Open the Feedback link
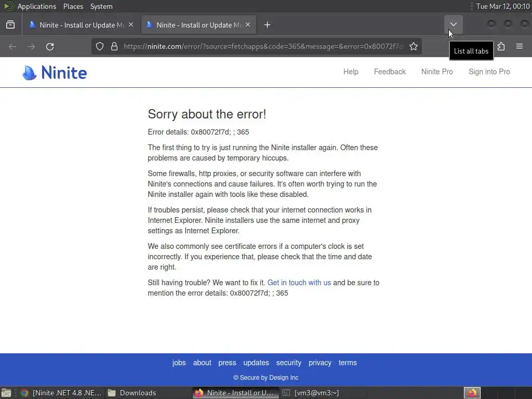Image resolution: width=532 pixels, height=399 pixels. (390, 72)
